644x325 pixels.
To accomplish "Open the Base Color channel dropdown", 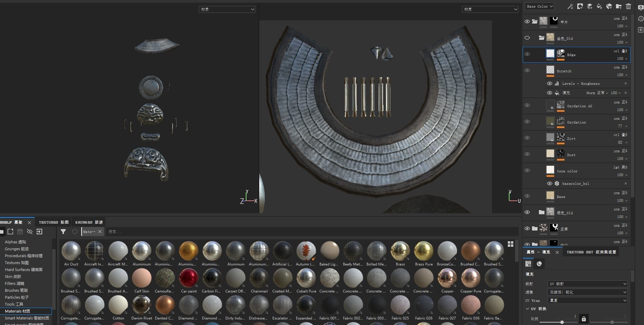I will tap(540, 6).
